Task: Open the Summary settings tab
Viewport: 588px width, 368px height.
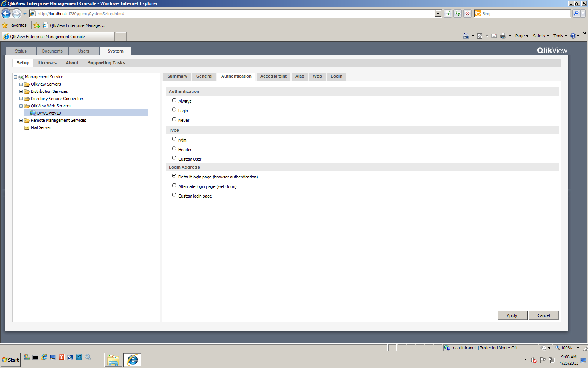Action: (178, 76)
